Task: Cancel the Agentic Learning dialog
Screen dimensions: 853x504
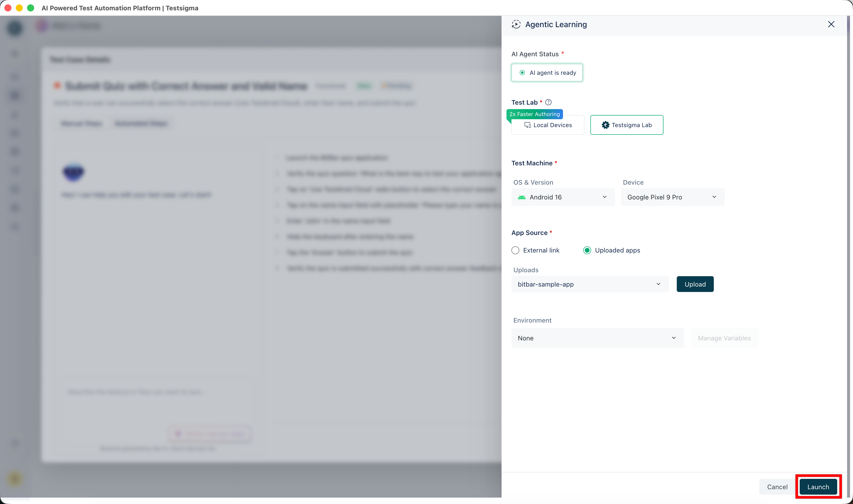Action: pyautogui.click(x=777, y=487)
